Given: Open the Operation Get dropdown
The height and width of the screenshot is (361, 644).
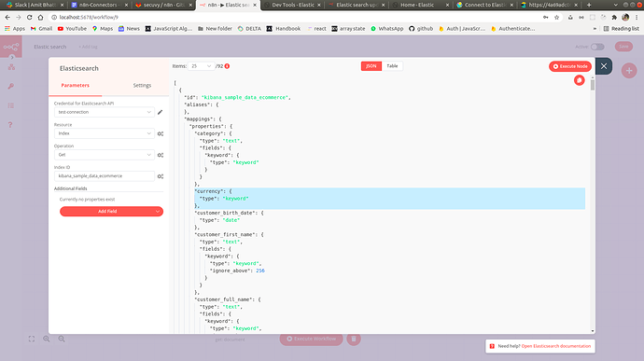Looking at the screenshot, I should (105, 155).
